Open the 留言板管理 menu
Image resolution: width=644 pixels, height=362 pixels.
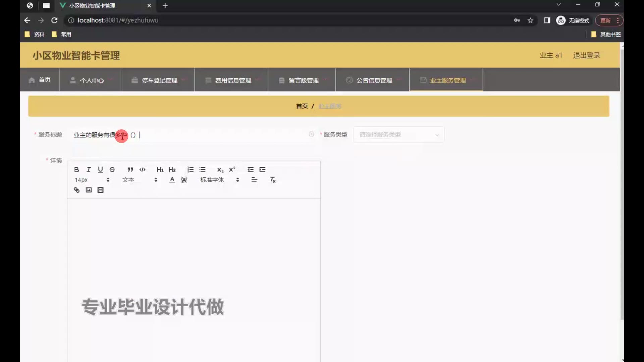click(x=303, y=80)
